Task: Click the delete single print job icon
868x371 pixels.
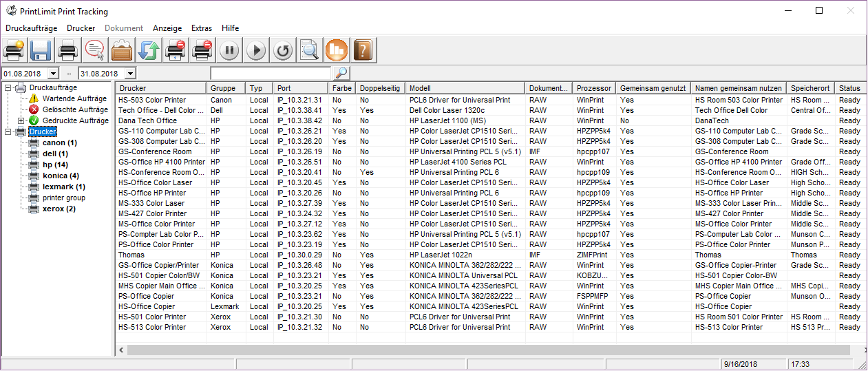Action: [176, 50]
